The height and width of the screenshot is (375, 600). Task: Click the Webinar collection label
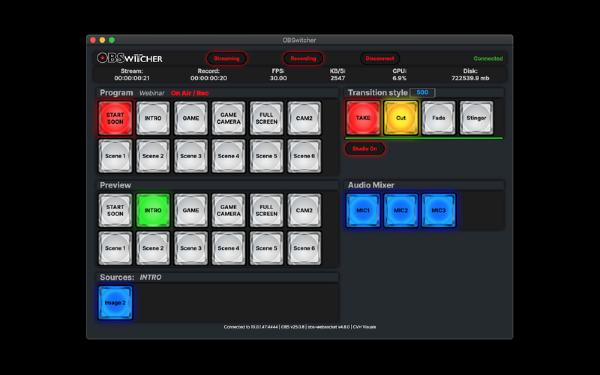click(152, 93)
